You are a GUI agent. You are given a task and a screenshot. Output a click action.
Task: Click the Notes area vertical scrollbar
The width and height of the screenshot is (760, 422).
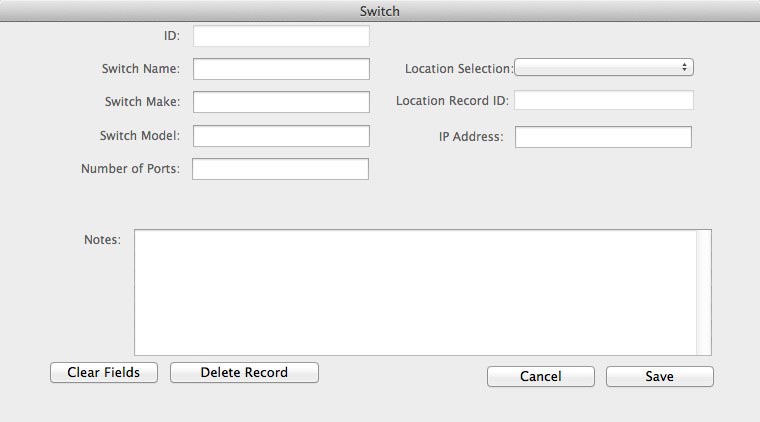[x=704, y=292]
